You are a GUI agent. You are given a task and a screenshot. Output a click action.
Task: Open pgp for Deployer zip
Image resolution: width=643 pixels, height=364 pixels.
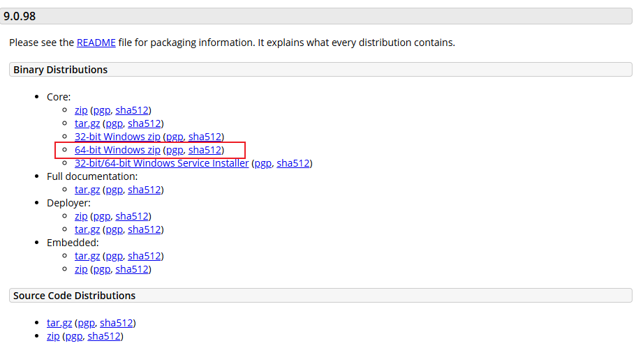coord(102,217)
